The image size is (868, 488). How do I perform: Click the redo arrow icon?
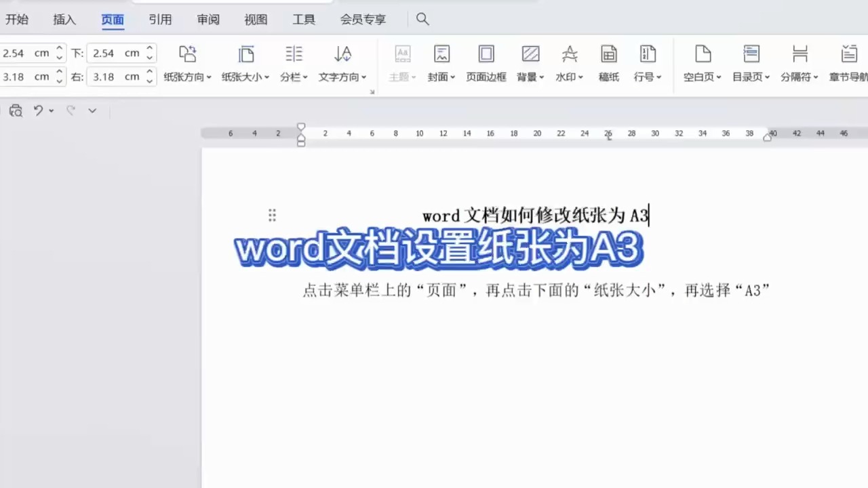71,110
